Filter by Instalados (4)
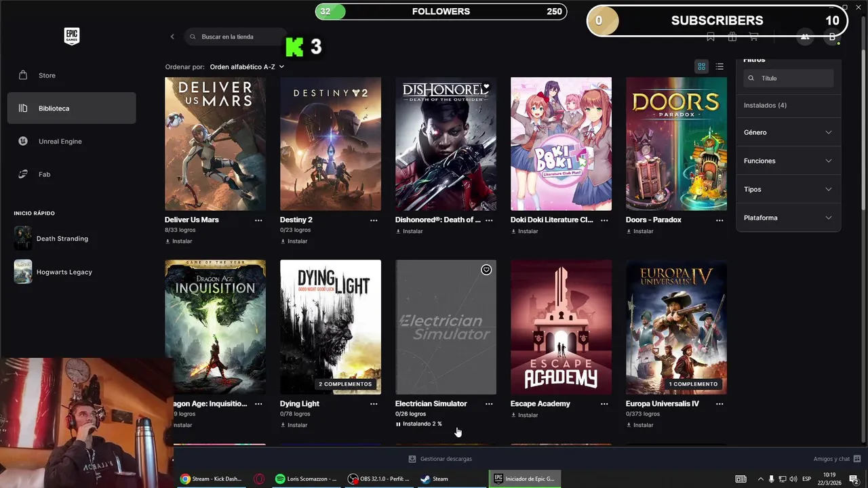The width and height of the screenshot is (868, 488). 765,105
